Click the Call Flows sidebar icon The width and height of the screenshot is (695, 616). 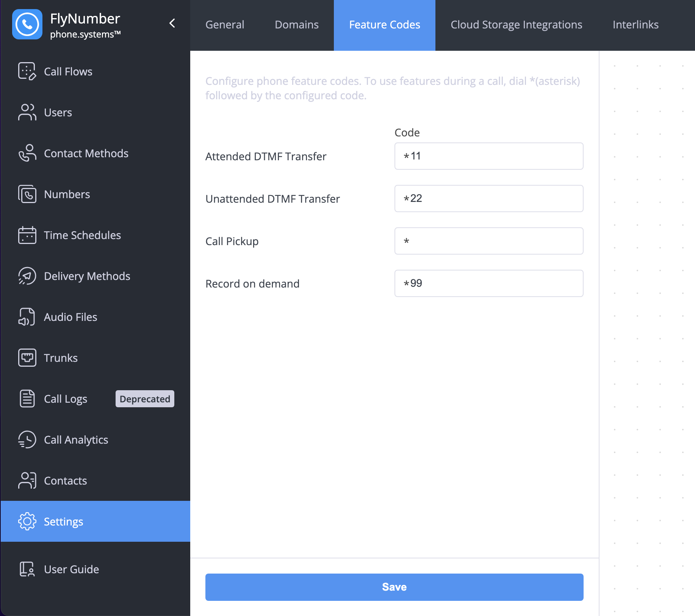27,71
